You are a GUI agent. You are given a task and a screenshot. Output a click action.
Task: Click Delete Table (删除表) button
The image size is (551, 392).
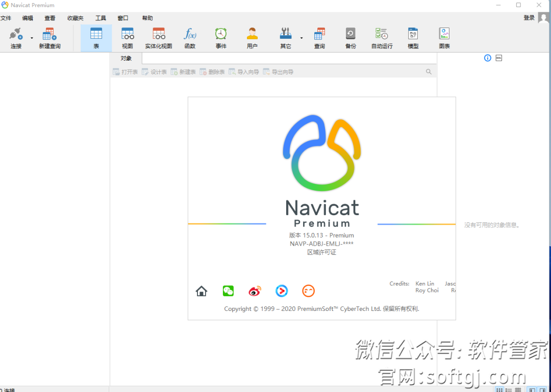(212, 72)
